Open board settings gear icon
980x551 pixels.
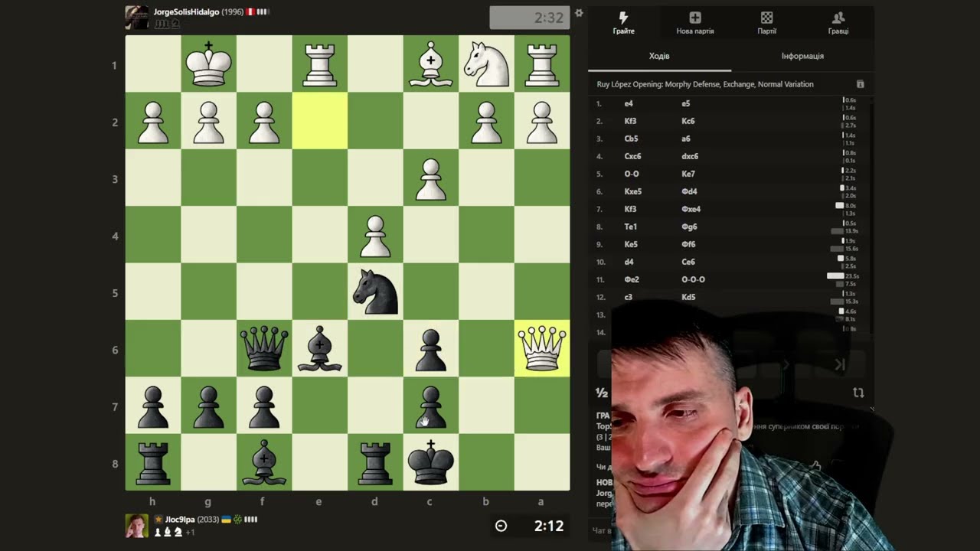pos(579,13)
